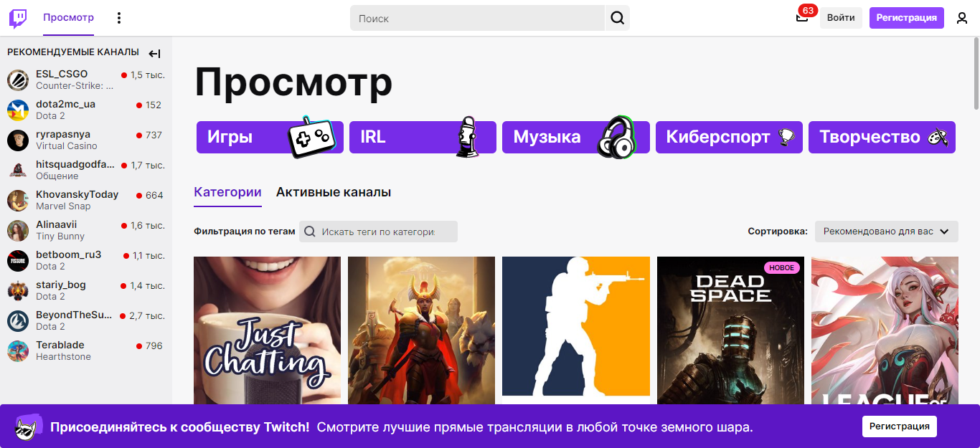Click dota2mc_ua channel avatar

pos(18,110)
